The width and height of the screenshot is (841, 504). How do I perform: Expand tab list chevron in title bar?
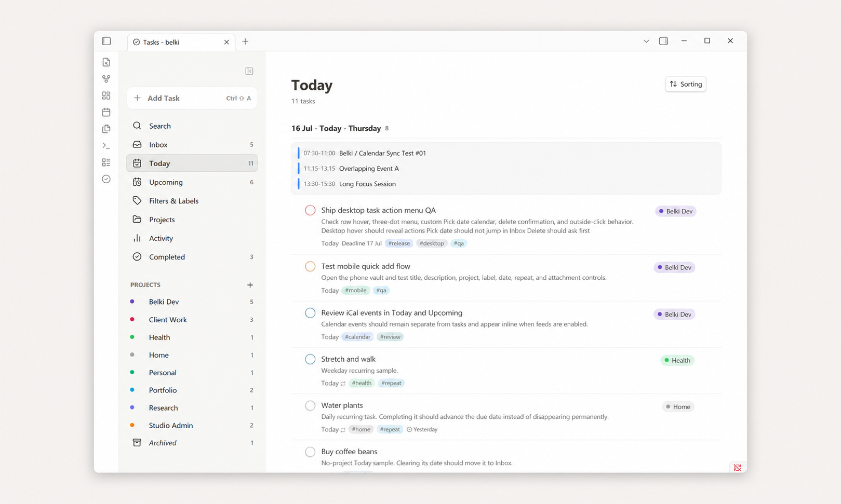click(646, 41)
